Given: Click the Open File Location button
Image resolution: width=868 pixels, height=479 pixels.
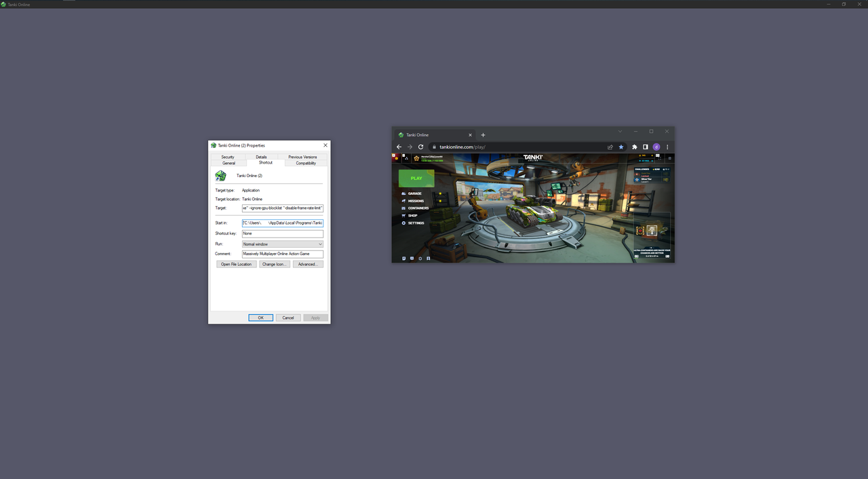Looking at the screenshot, I should 236,264.
